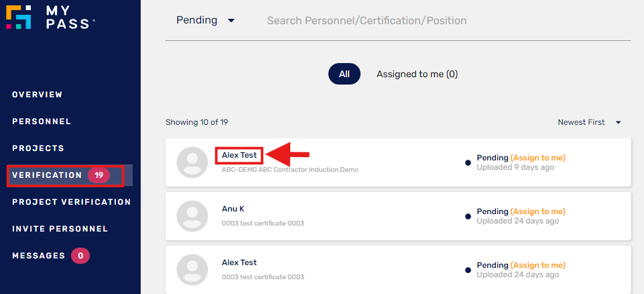Click avatar icon of first Alex Test row

[x=192, y=162]
